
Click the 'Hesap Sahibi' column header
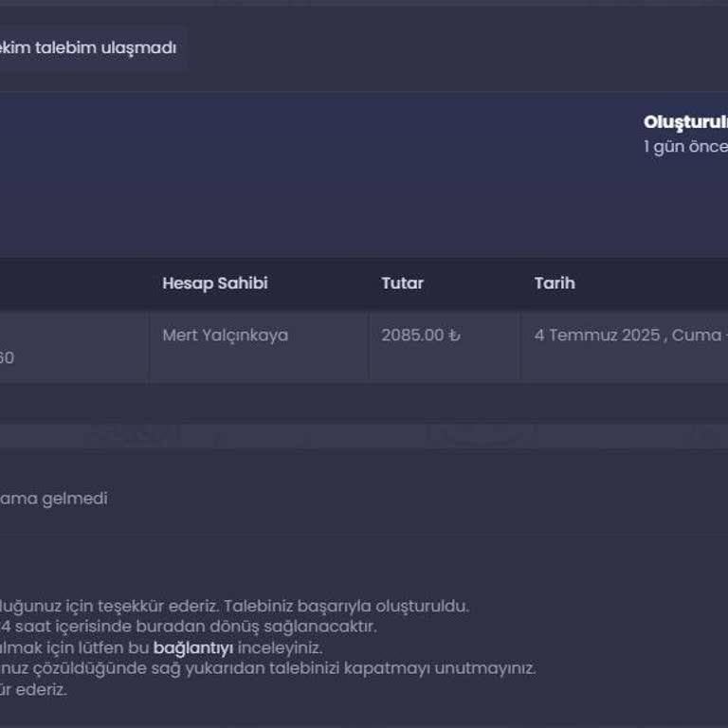tap(214, 283)
